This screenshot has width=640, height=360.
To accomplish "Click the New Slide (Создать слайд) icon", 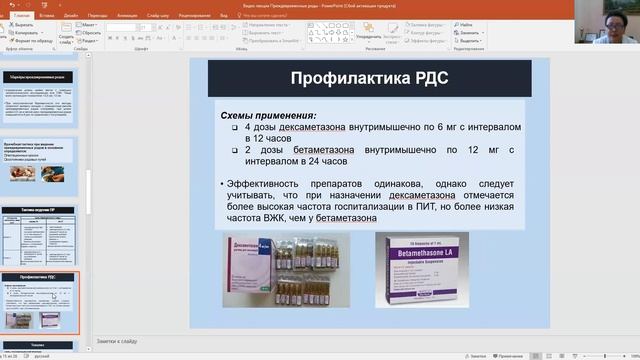I will coord(66,28).
